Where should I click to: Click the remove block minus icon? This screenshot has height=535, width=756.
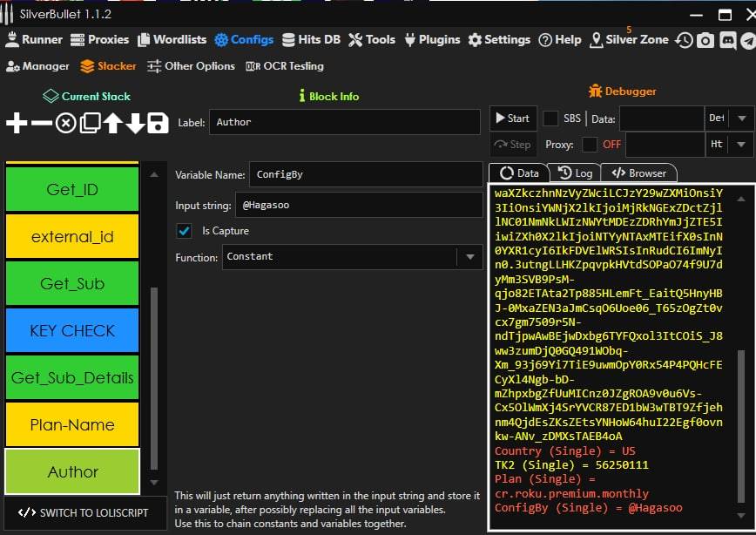(x=41, y=124)
